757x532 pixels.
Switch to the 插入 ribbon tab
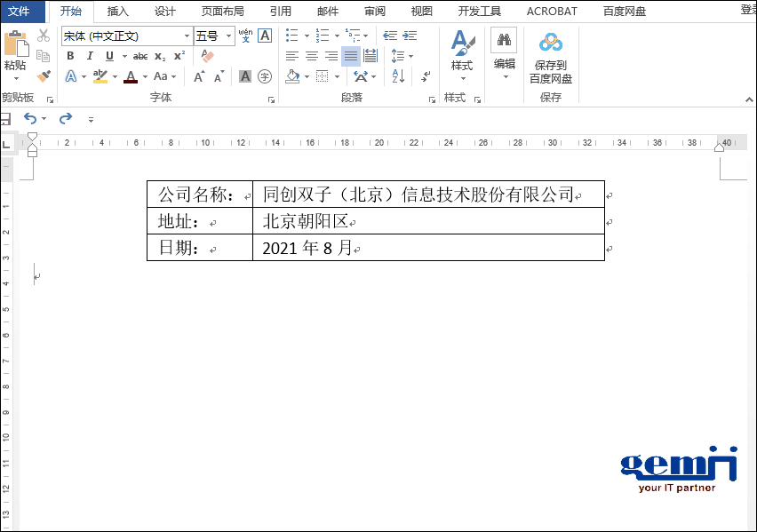[120, 11]
